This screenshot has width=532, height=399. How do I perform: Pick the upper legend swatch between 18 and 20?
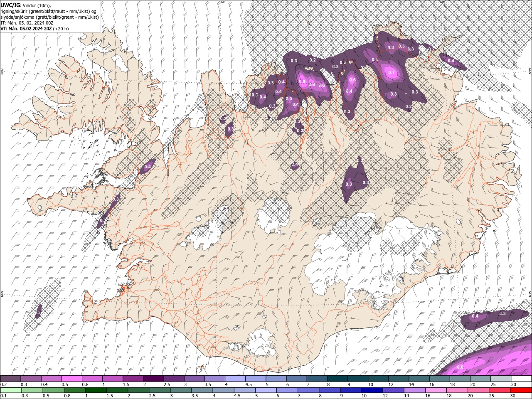click(x=460, y=379)
